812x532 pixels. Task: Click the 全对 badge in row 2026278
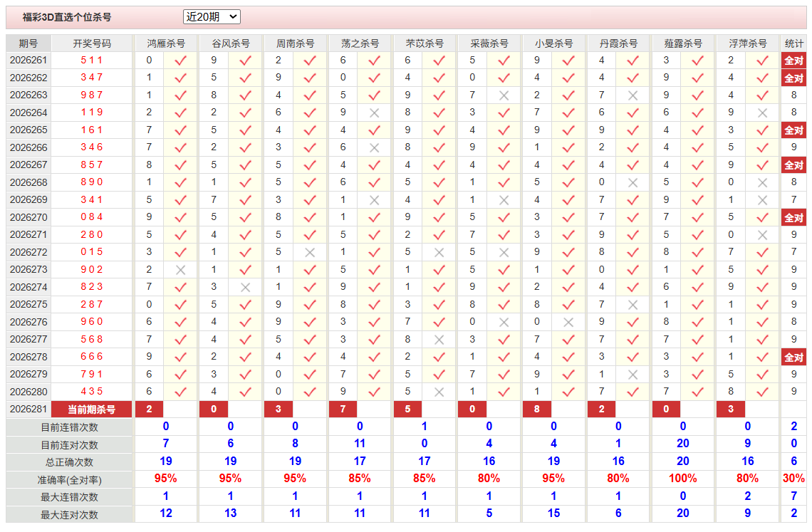(x=793, y=357)
